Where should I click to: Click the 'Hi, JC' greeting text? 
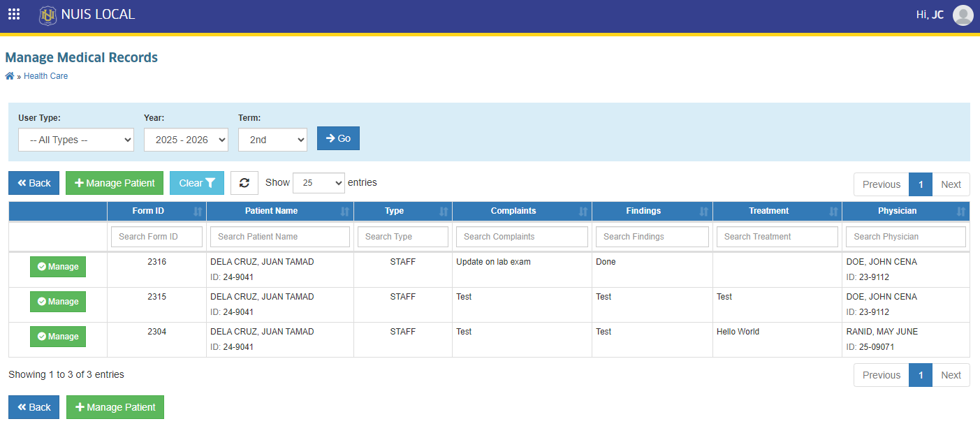click(930, 15)
